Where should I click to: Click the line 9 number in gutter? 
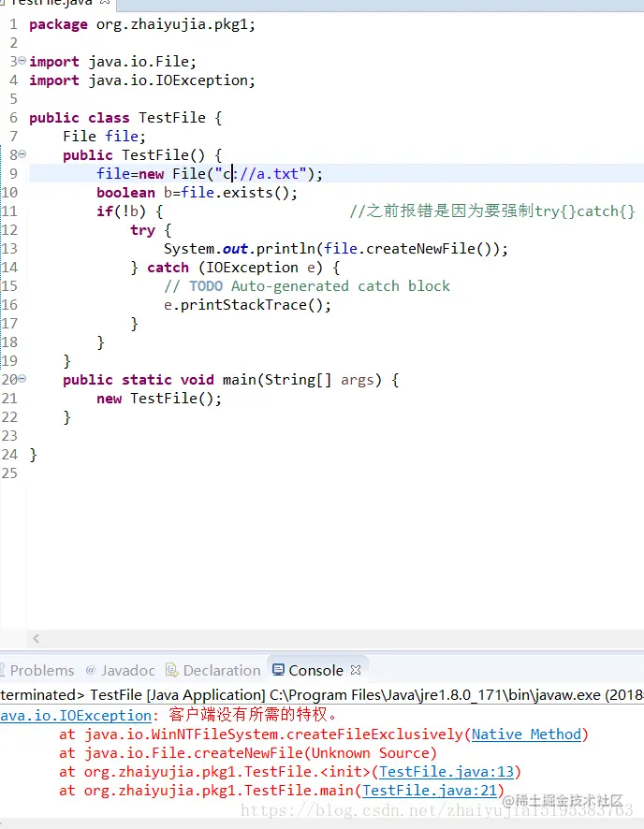tap(13, 173)
